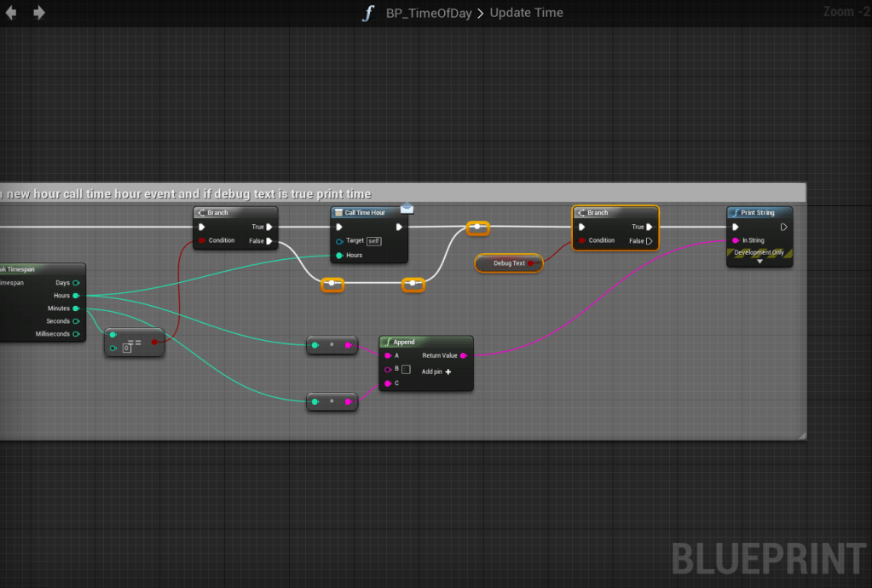The image size is (872, 588).
Task: Click green input pin of conversion node into A
Action: tap(315, 345)
